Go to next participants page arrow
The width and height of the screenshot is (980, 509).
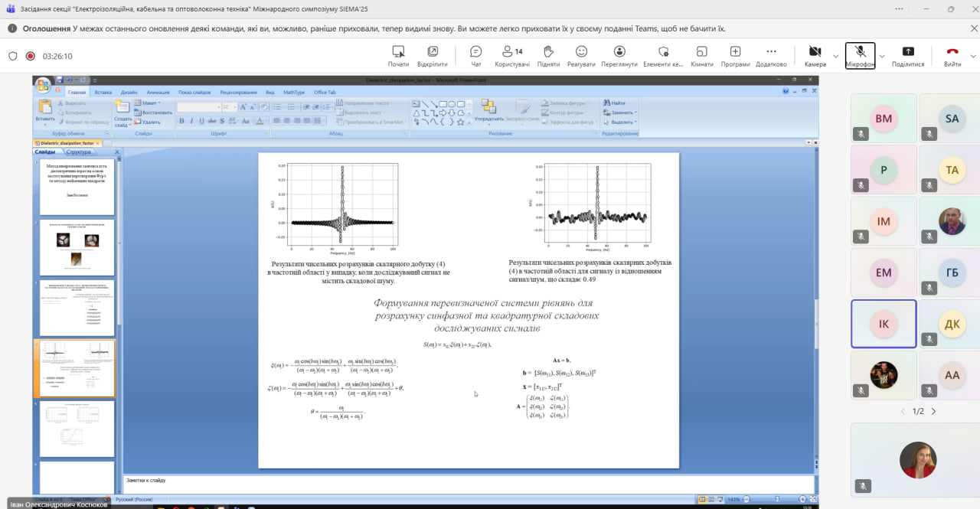pos(933,411)
